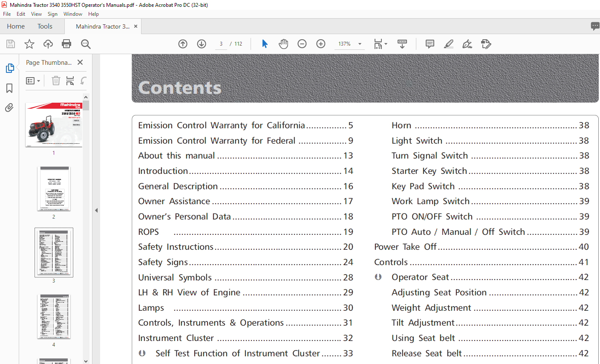
Task: Open Emission Control Warranty for California entry
Action: (245, 125)
